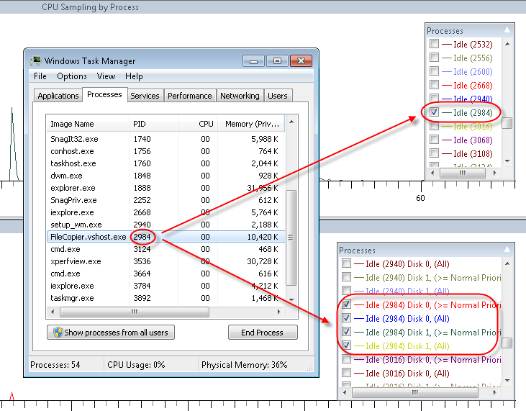Check Idle (2940) Disk 0, (All) checkbox
Screen dimensions: 526x411
346,263
